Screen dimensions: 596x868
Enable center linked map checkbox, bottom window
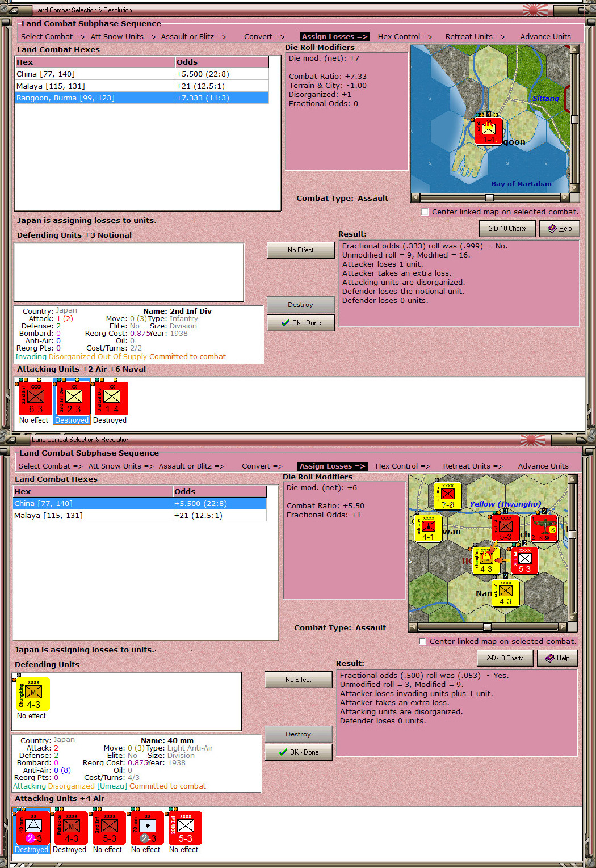(x=422, y=641)
